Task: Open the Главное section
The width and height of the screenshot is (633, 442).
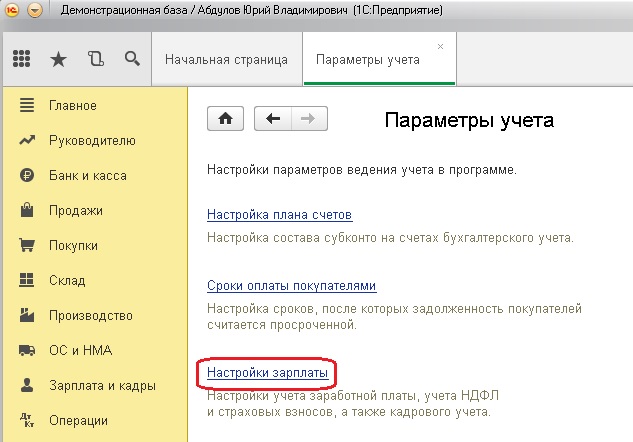Action: pyautogui.click(x=72, y=105)
